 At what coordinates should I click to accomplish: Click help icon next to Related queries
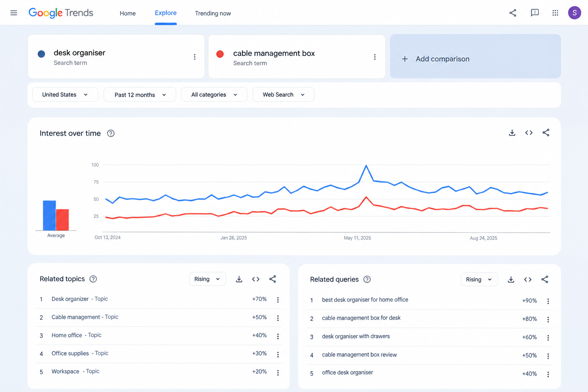coord(367,279)
